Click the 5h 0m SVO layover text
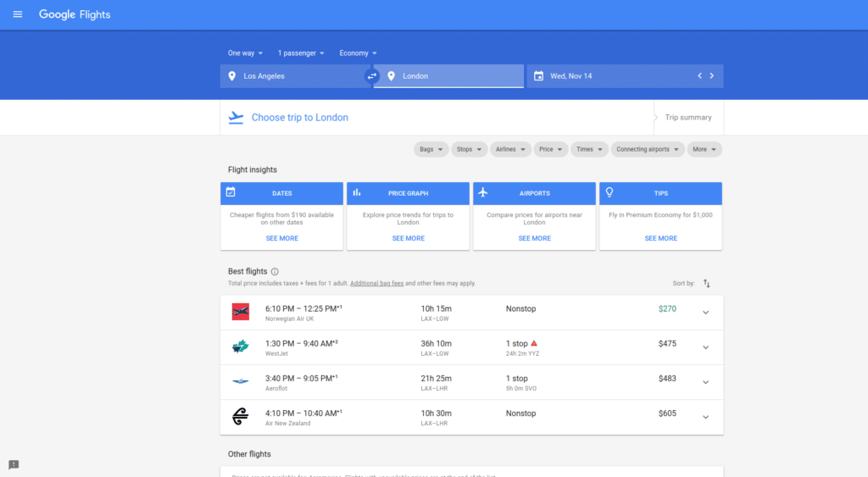This screenshot has height=477, width=868. tap(521, 388)
